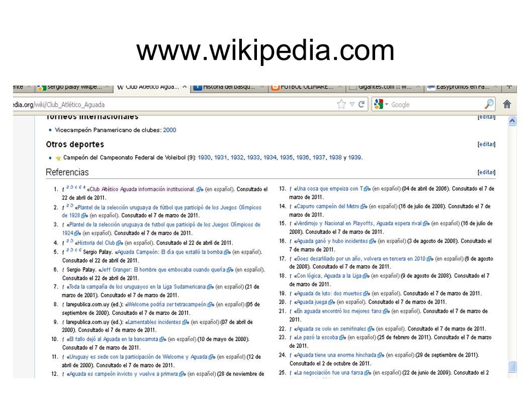Open 'Aguada juega' reference link
The height and width of the screenshot is (399, 532).
(312, 302)
